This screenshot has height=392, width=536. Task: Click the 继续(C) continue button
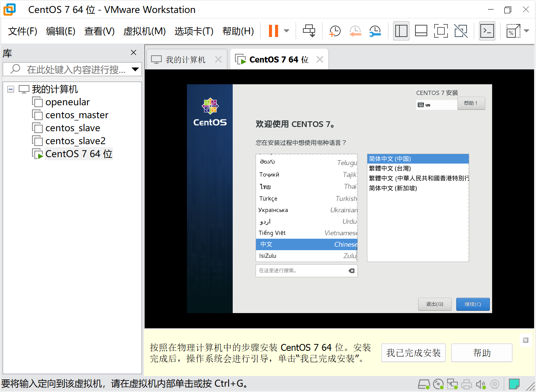473,304
